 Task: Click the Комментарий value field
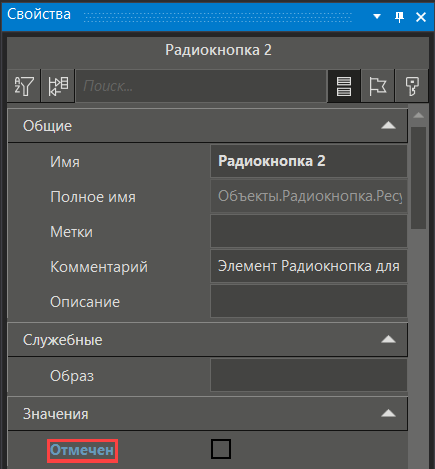point(309,266)
